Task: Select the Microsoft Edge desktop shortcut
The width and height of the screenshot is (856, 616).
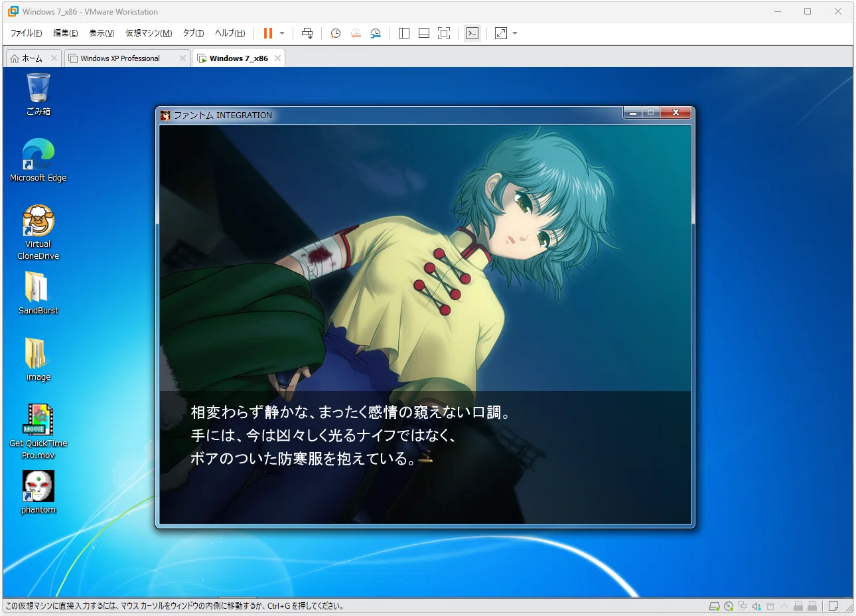Action: point(38,160)
